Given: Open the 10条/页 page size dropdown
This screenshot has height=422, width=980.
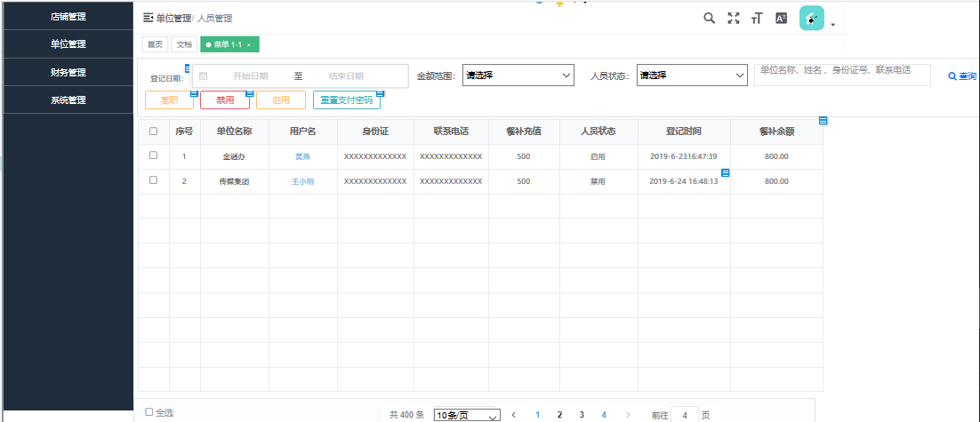Looking at the screenshot, I should click(467, 415).
